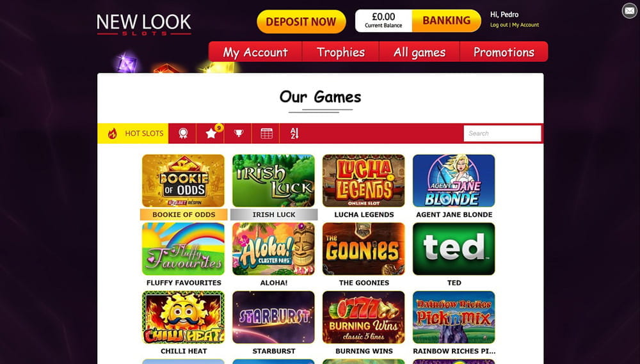
Task: Sort games with the A-Z icon
Action: pyautogui.click(x=294, y=134)
